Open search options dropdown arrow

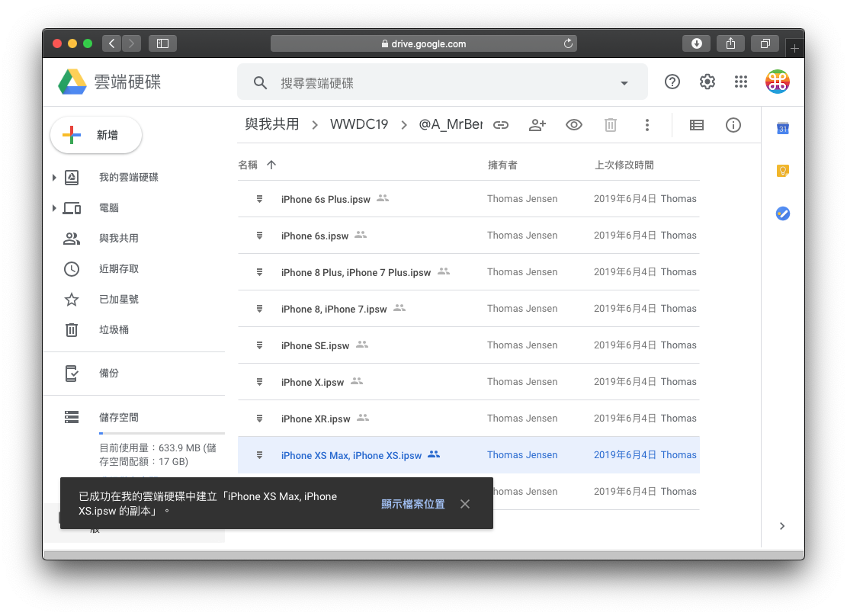coord(624,83)
